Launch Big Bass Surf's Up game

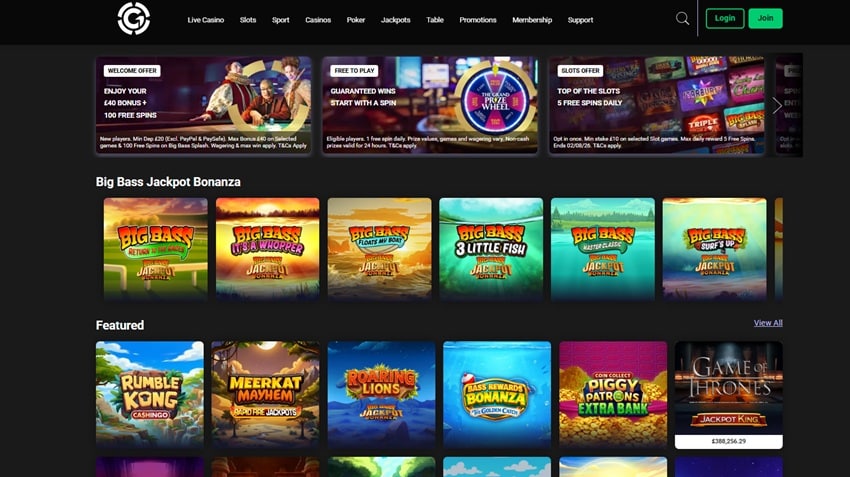[714, 249]
